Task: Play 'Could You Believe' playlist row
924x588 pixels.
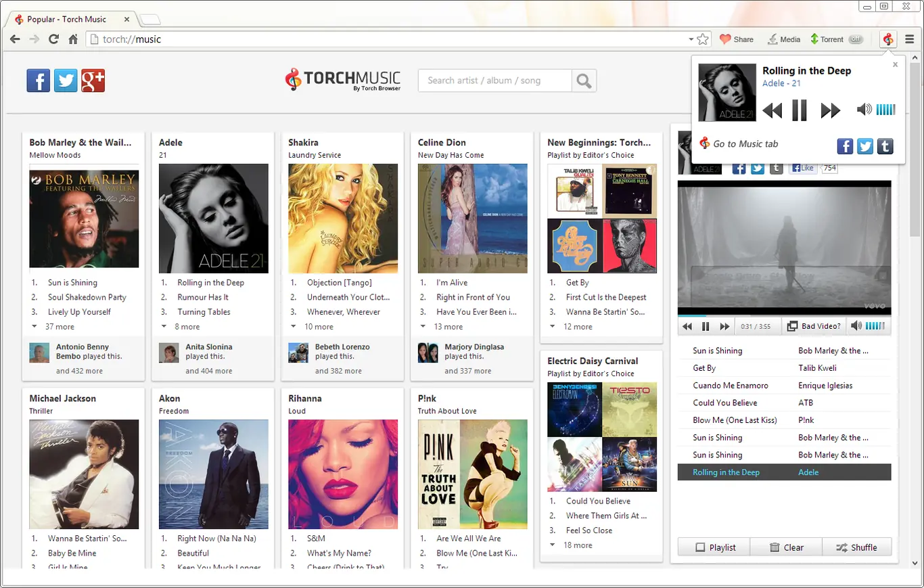Action: point(784,403)
